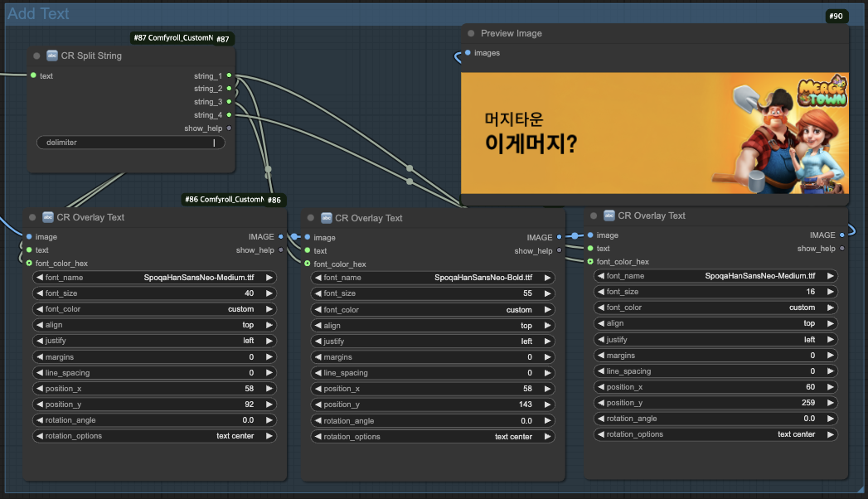Image resolution: width=868 pixels, height=499 pixels.
Task: Click the #87 Comfyroll_CustomN source badge
Action: (172, 37)
